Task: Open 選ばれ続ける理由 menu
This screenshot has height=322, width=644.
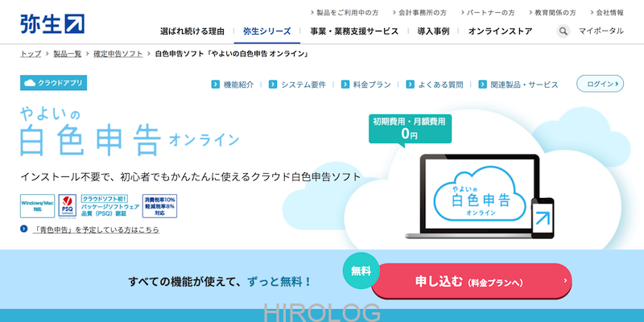Action: [192, 31]
